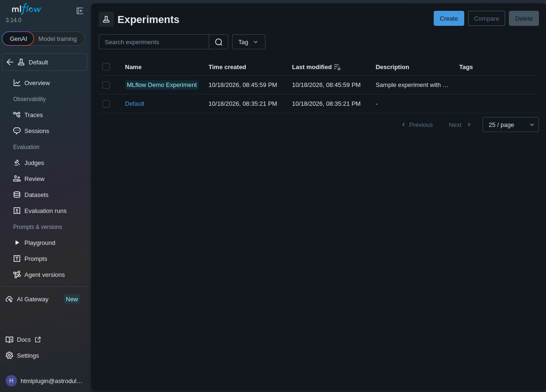Click the Overview chart icon
This screenshot has height=392, width=546.
(17, 83)
